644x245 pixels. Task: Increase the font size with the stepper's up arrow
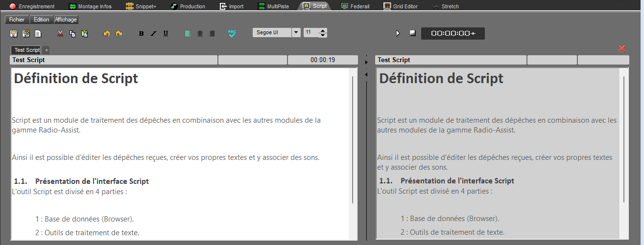point(323,30)
